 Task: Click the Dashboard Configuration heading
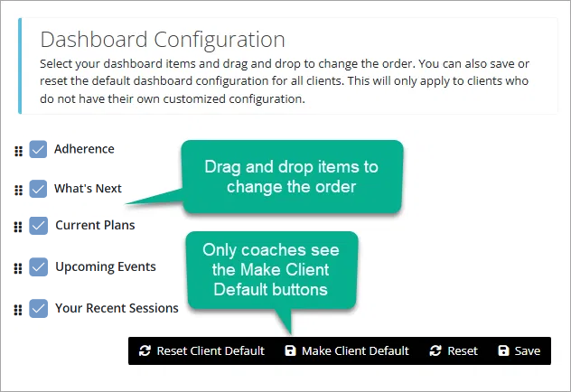[x=163, y=41]
